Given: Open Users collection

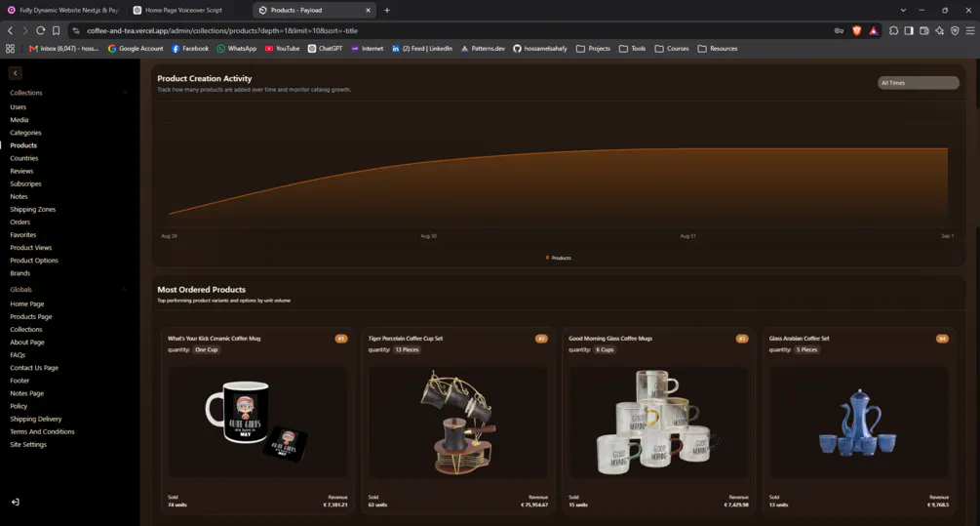Looking at the screenshot, I should click(19, 107).
